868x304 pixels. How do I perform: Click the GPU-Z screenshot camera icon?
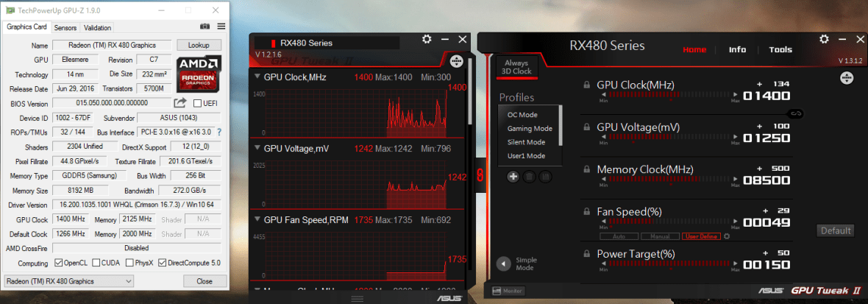pyautogui.click(x=204, y=27)
